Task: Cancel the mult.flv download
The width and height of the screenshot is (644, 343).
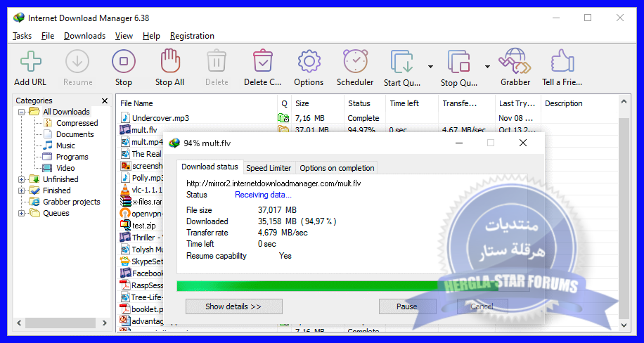Action: point(482,306)
